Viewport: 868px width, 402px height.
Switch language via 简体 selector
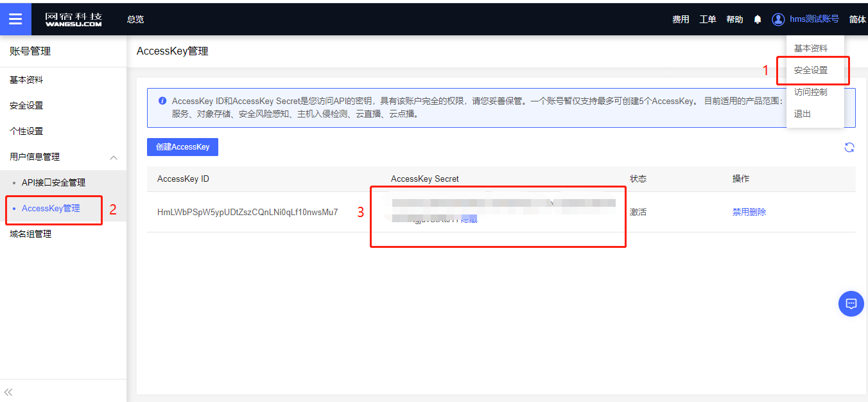857,19
